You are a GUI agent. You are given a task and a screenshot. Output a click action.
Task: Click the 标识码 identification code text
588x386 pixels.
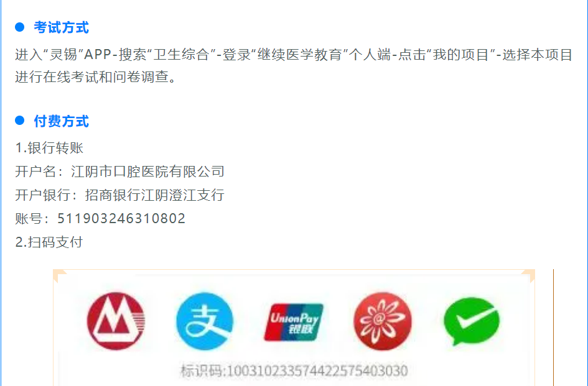click(x=294, y=371)
